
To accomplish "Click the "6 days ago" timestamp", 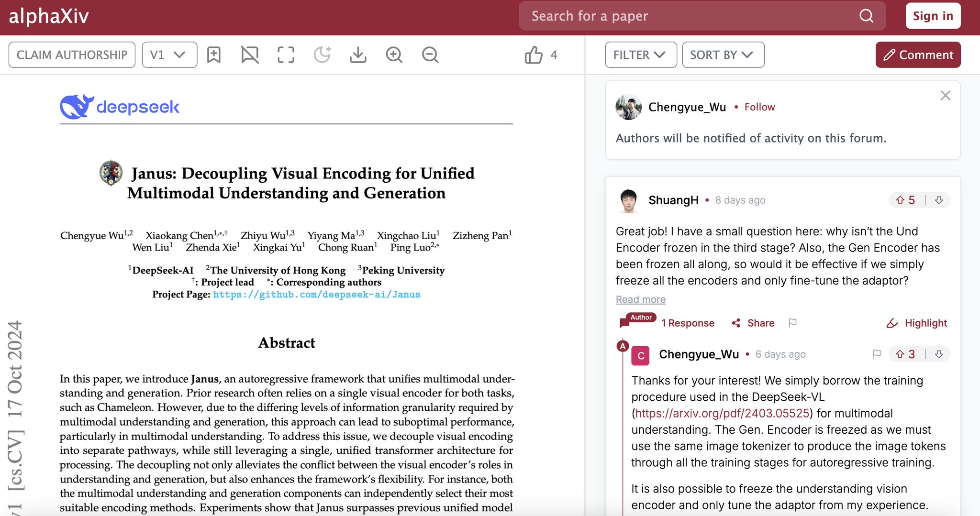I will 780,354.
